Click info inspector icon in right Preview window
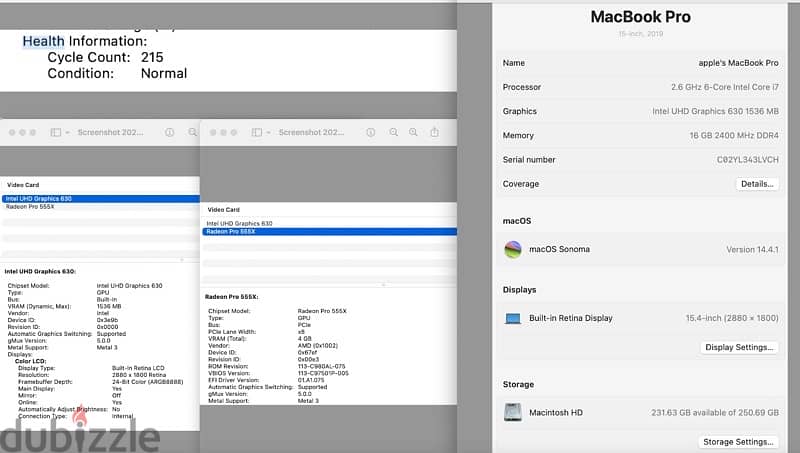 point(371,132)
